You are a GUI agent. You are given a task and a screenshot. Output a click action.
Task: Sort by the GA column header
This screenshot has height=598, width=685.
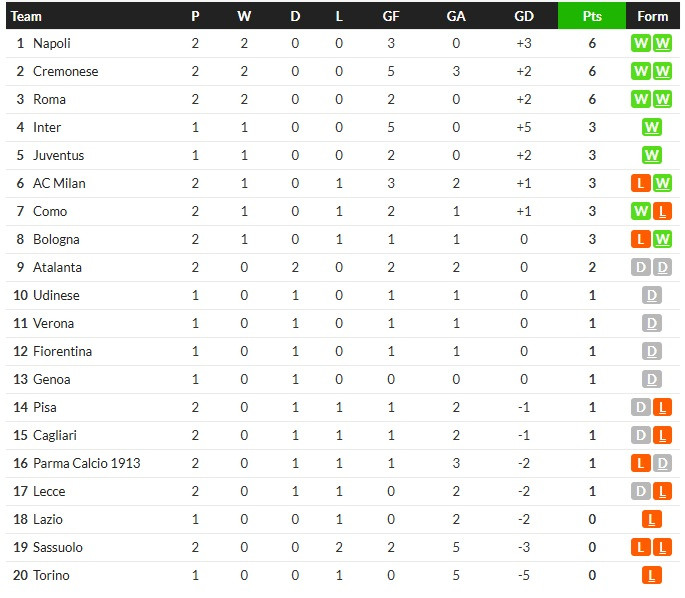456,16
